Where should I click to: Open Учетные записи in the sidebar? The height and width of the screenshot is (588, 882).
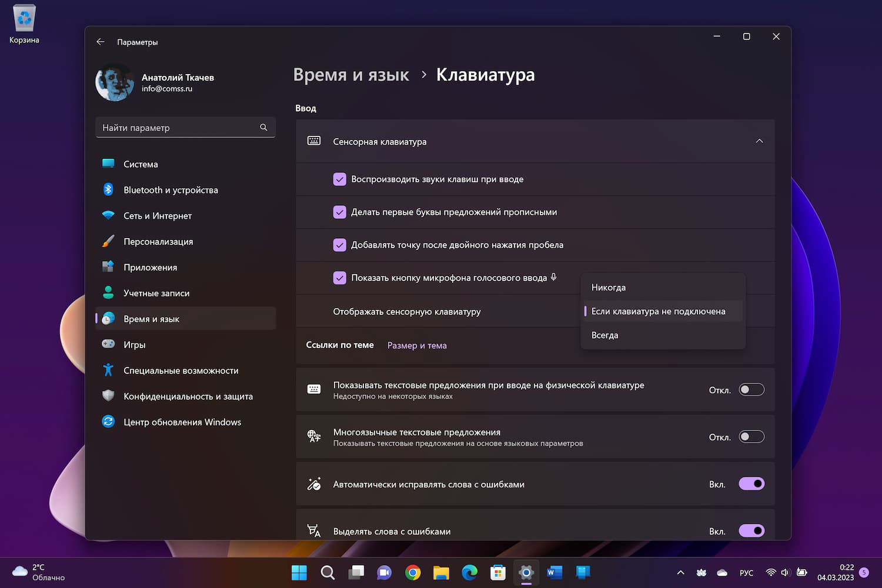(x=185, y=293)
